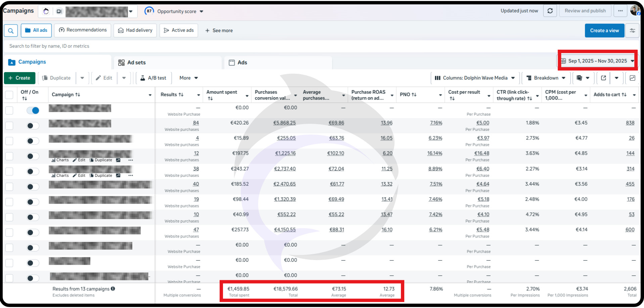Open the charts panel icon at toolbar end
644x308 pixels.
pyautogui.click(x=632, y=78)
